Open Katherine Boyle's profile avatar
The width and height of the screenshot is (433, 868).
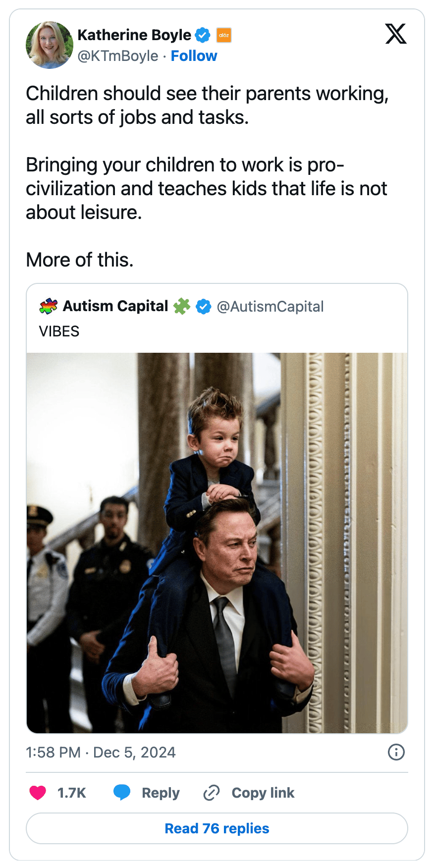pos(49,45)
